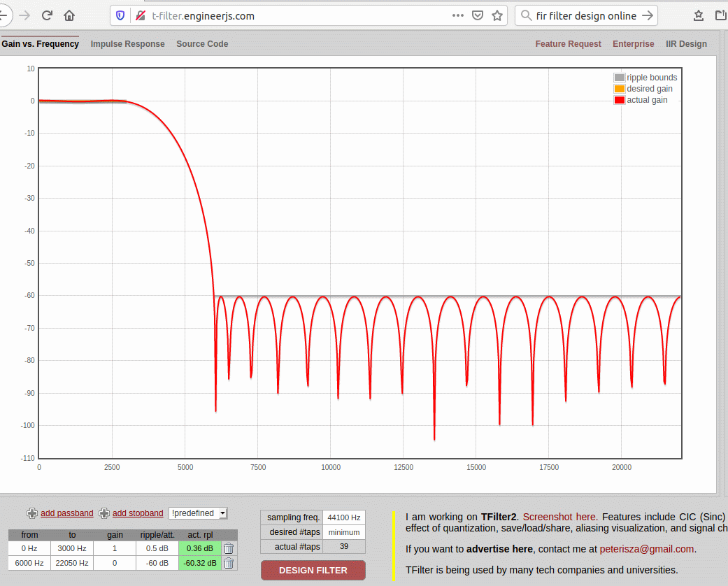Open Feature Request page

click(568, 43)
